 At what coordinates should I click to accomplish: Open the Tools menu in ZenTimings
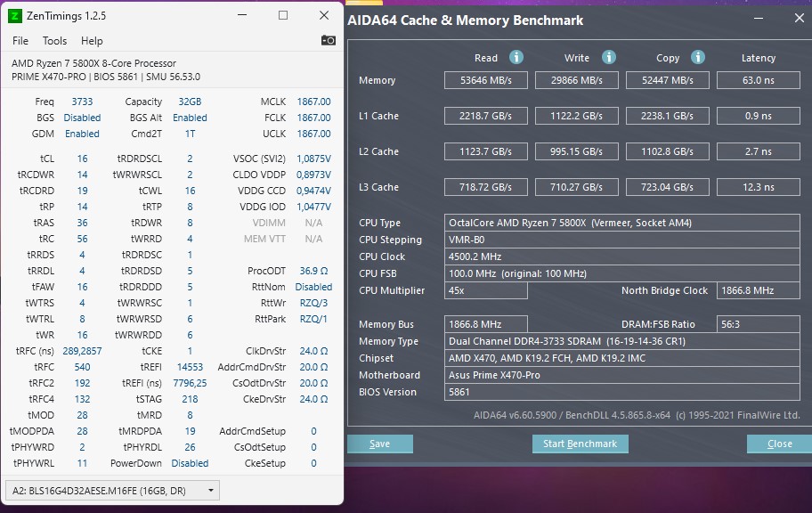point(54,40)
